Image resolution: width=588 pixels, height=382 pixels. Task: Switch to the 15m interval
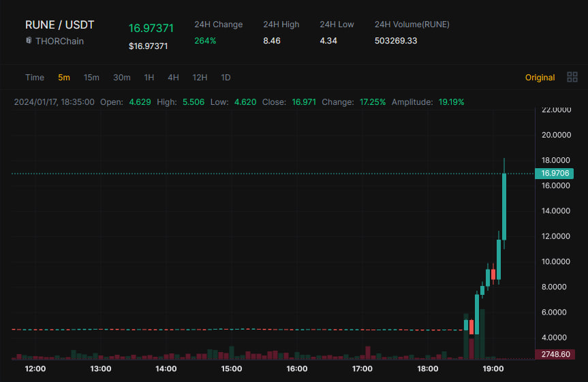(91, 78)
